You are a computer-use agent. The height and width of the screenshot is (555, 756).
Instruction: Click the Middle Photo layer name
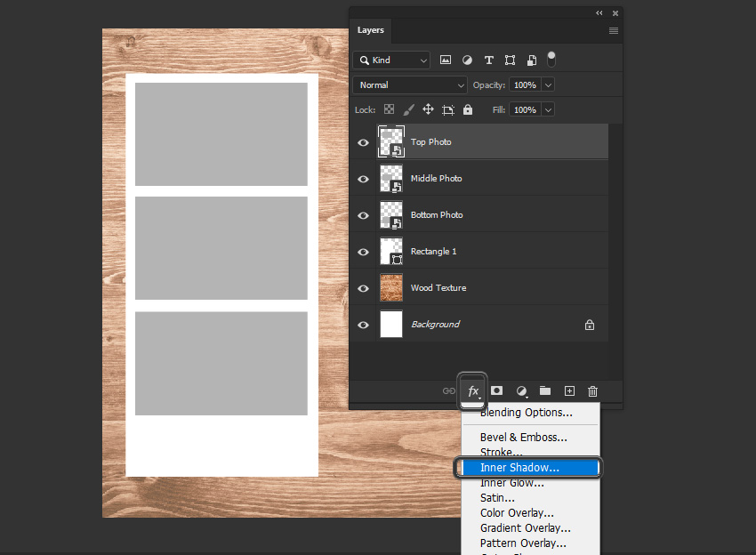tap(436, 179)
